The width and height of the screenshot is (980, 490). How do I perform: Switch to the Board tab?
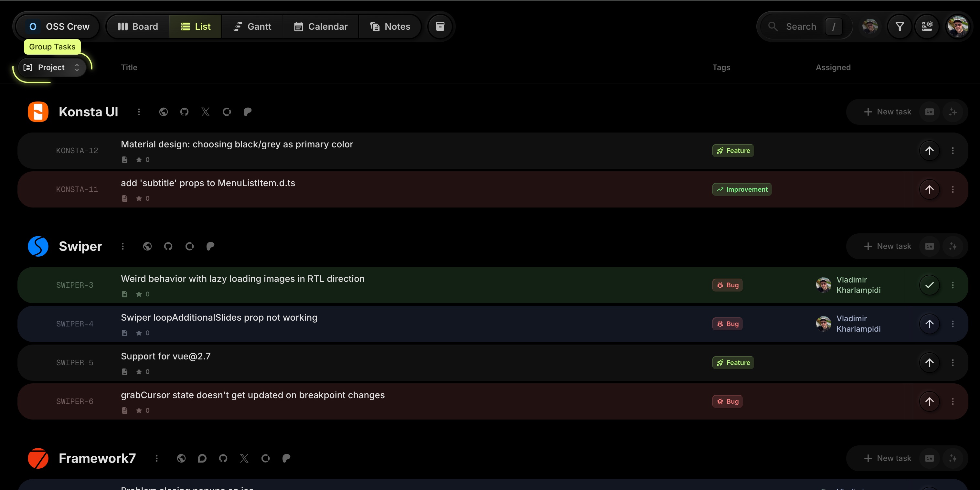pos(137,26)
